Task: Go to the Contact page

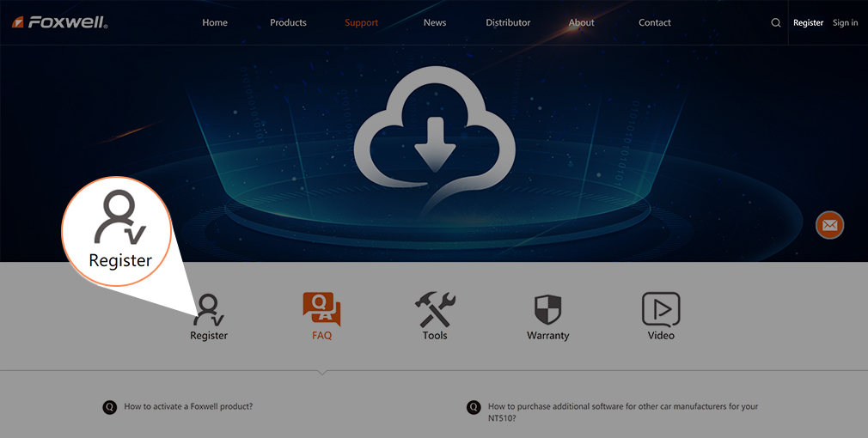Action: pos(655,23)
